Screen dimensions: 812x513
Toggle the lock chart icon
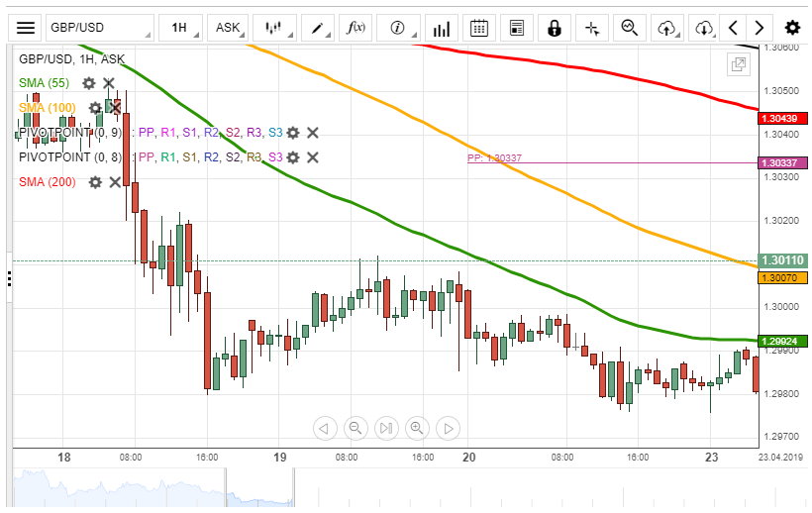coord(555,28)
